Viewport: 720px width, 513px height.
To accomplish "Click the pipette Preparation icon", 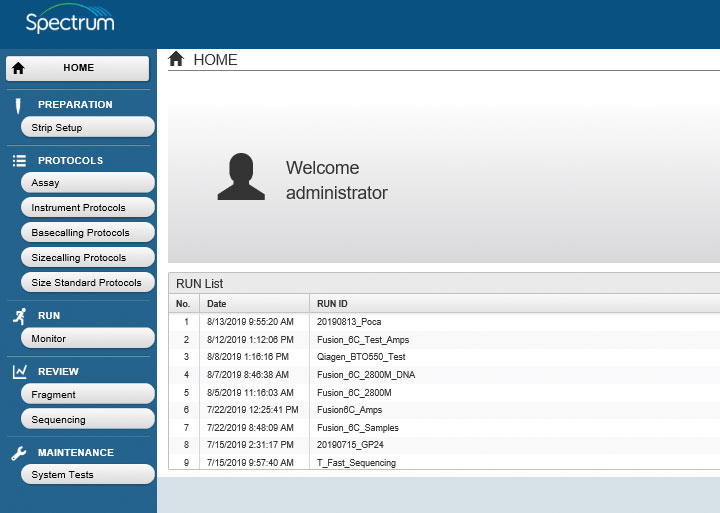I will coord(18,105).
